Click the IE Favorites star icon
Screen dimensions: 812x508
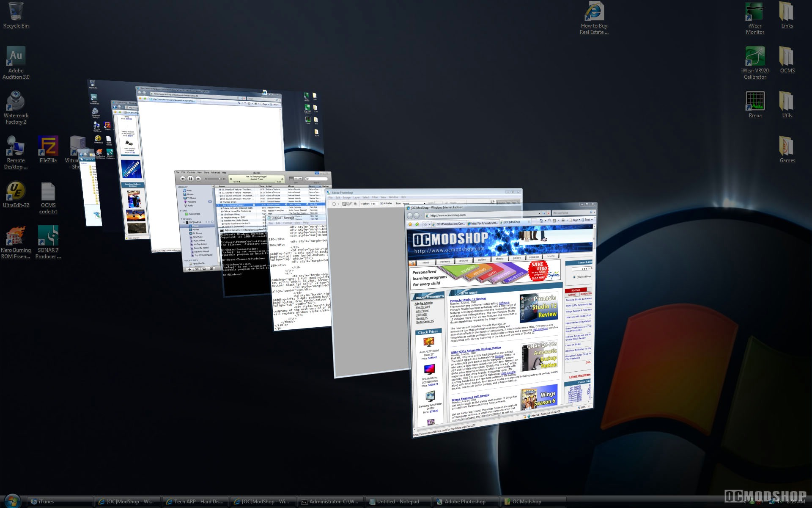410,224
